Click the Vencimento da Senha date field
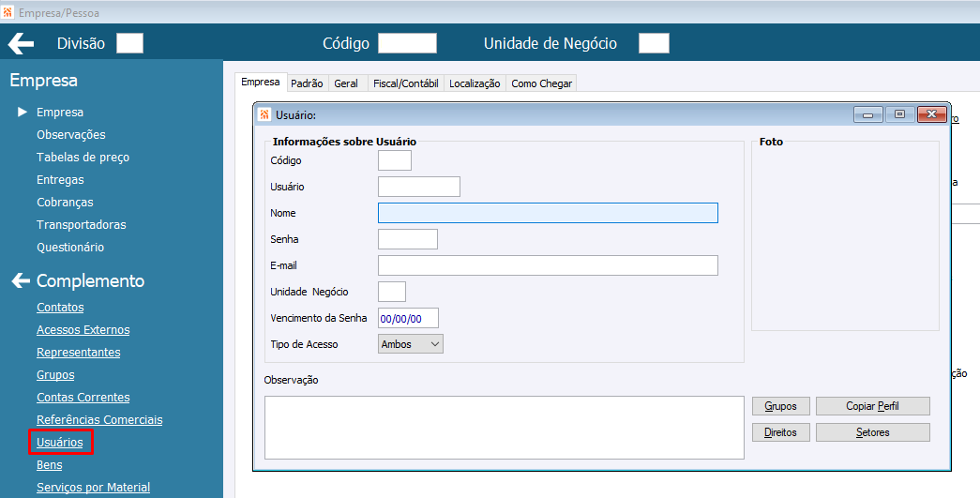Image resolution: width=980 pixels, height=498 pixels. point(408,318)
